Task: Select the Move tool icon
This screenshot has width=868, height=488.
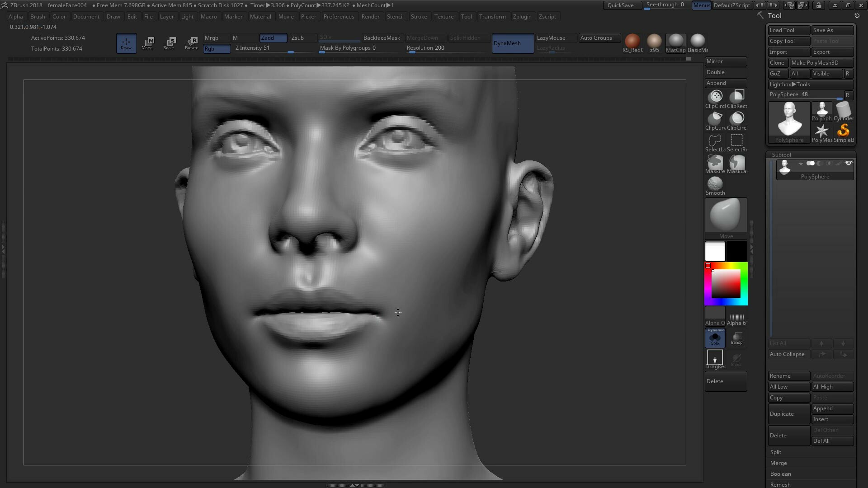Action: pyautogui.click(x=148, y=43)
